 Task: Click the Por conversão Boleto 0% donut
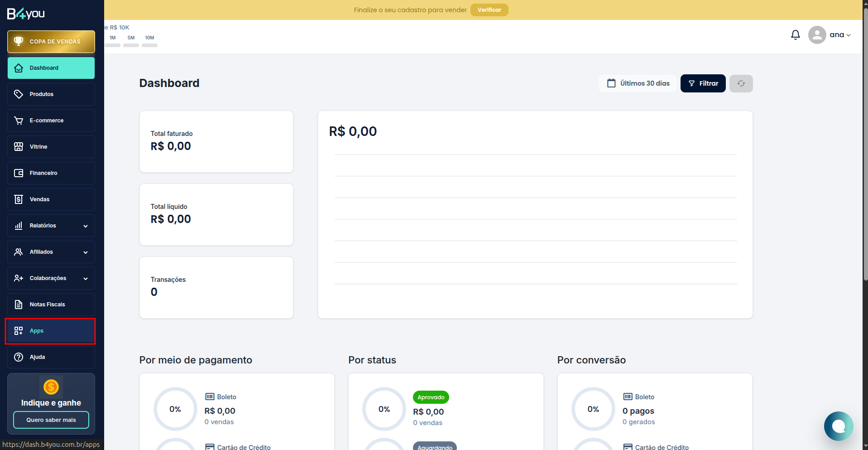[593, 409]
